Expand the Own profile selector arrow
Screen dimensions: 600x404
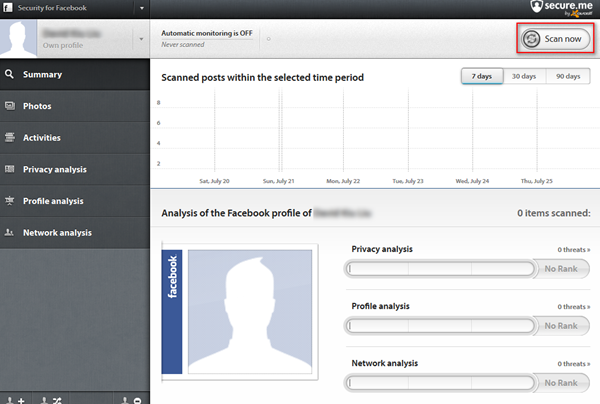[142, 40]
